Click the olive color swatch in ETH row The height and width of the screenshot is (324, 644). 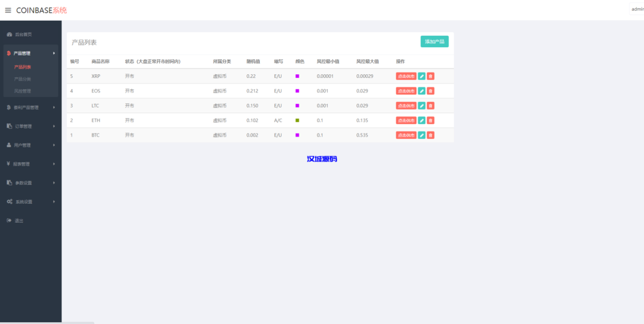(297, 120)
